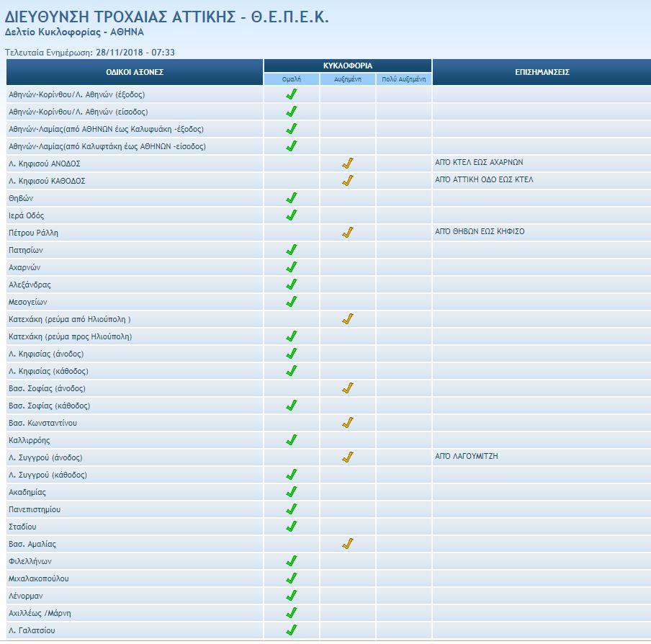Click orange checkmark for Λ. Συγγρού (άνοδος)

coord(348,457)
